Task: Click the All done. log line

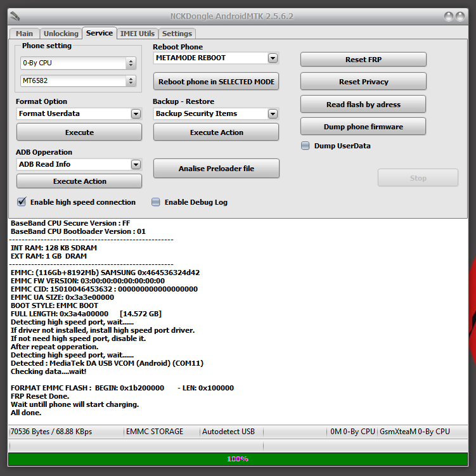Action: (26, 413)
